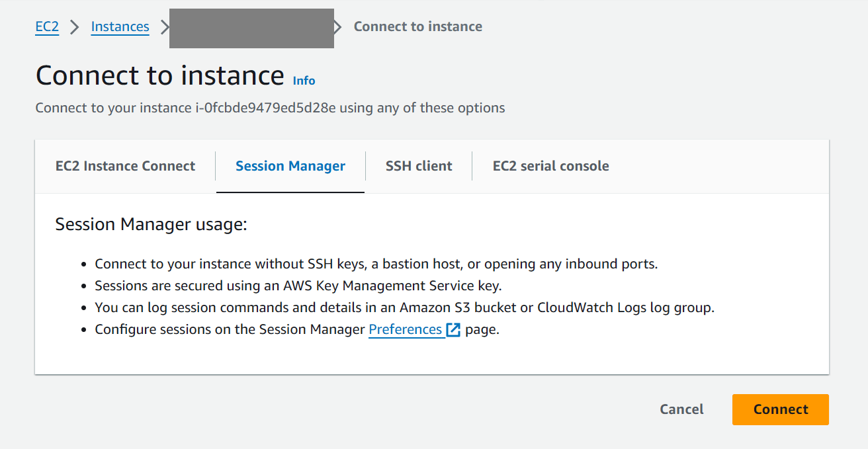This screenshot has width=868, height=449.
Task: Switch to EC2 Instance Connect tab
Action: (125, 166)
